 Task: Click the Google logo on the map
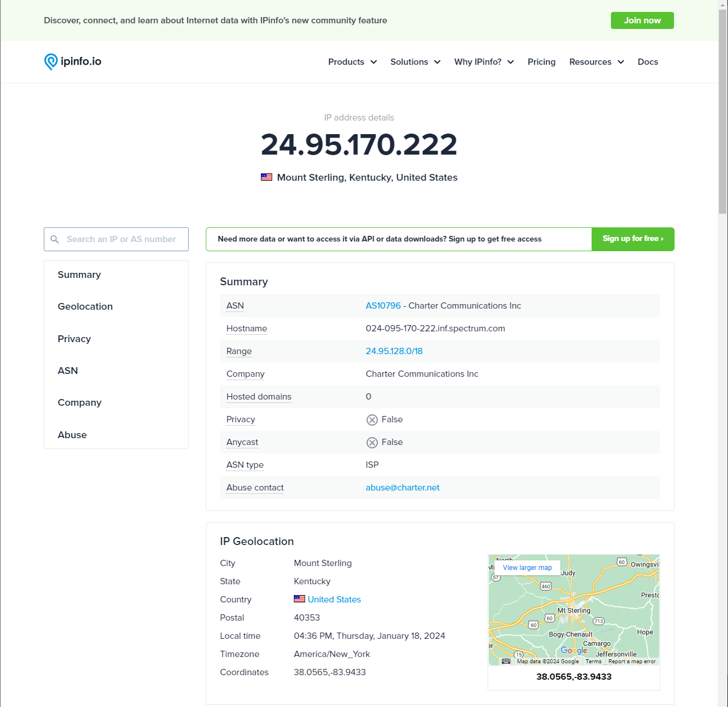pyautogui.click(x=574, y=650)
